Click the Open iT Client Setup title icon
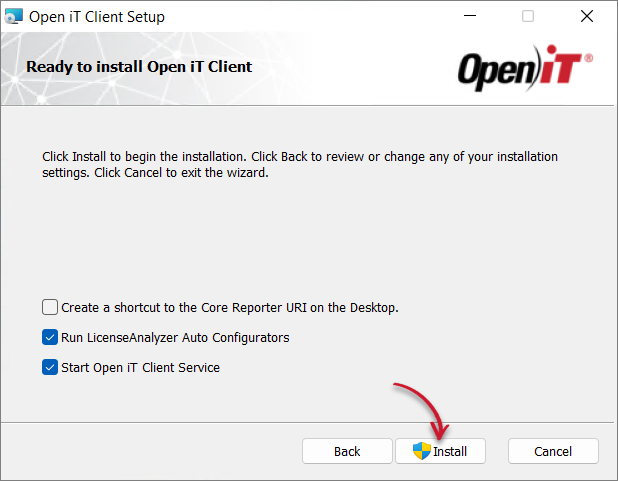 (x=13, y=17)
